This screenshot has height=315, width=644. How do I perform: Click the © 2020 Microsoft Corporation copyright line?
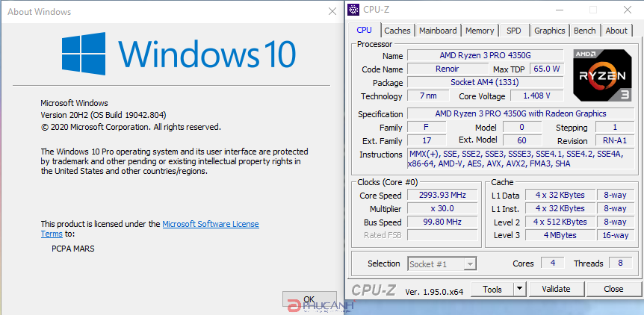coord(131,127)
